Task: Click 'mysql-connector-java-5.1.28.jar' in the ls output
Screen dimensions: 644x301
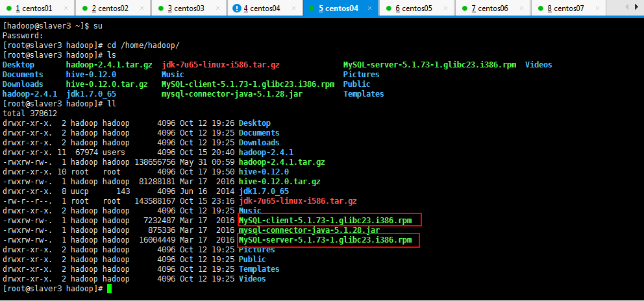Action: [232, 94]
